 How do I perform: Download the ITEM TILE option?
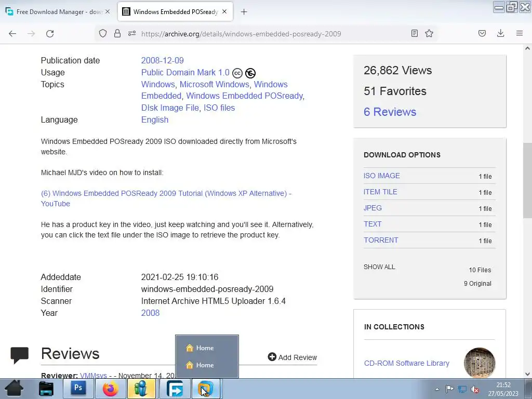[x=380, y=192]
